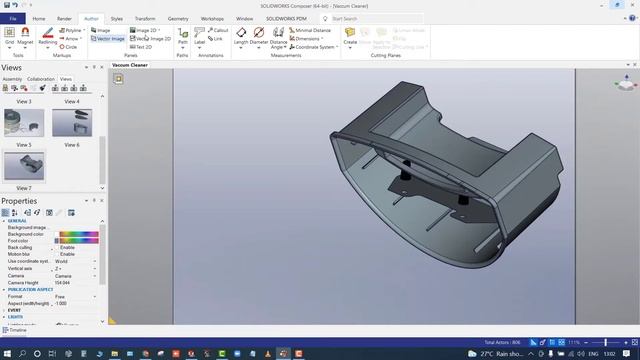The height and width of the screenshot is (360, 640).
Task: Pick the Arrow markup tool
Action: [69, 38]
